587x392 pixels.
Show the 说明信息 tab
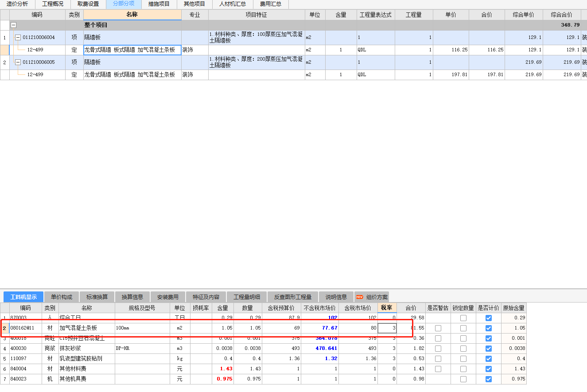336,297
